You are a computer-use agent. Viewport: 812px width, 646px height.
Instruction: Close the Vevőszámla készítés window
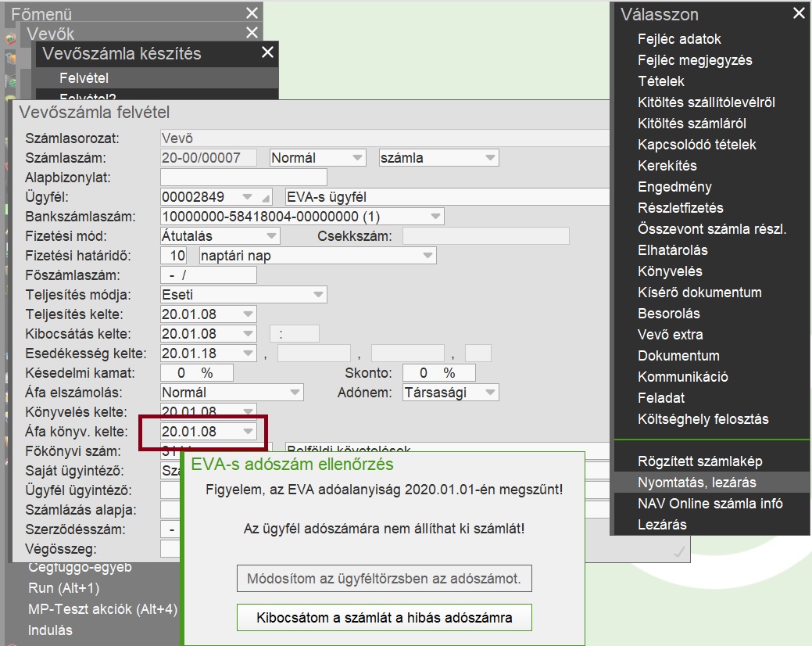click(267, 52)
